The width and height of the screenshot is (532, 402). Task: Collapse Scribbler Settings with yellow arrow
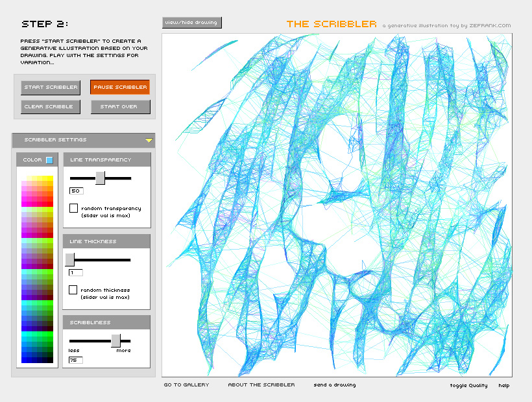(149, 140)
